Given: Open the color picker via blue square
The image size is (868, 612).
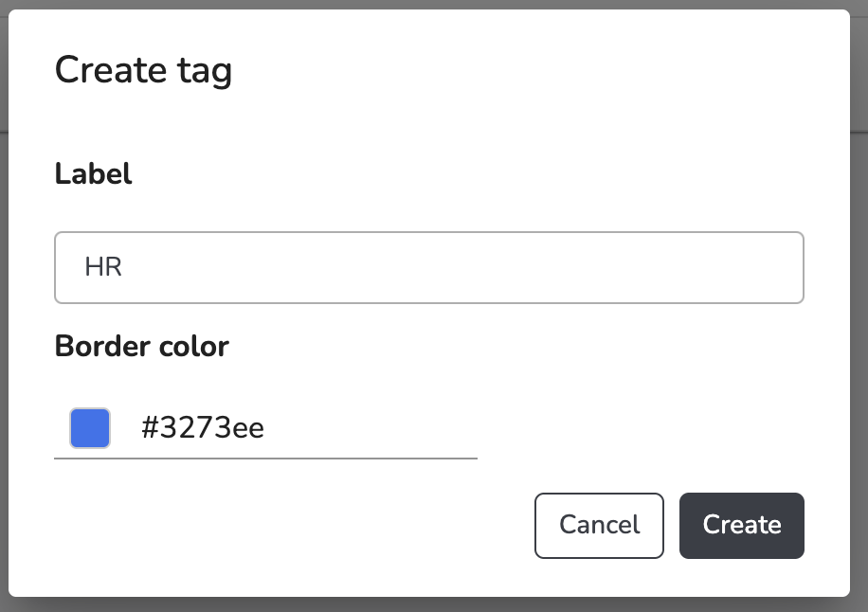Looking at the screenshot, I should [x=90, y=428].
